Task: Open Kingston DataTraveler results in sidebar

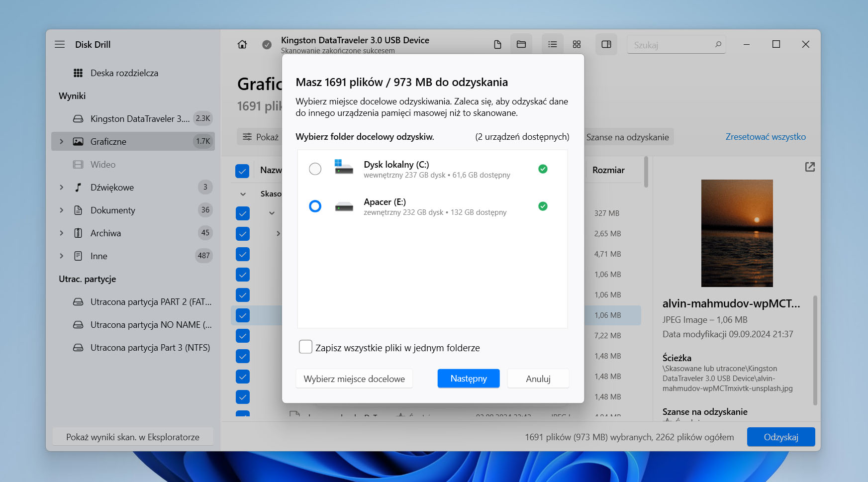Action: pos(133,118)
